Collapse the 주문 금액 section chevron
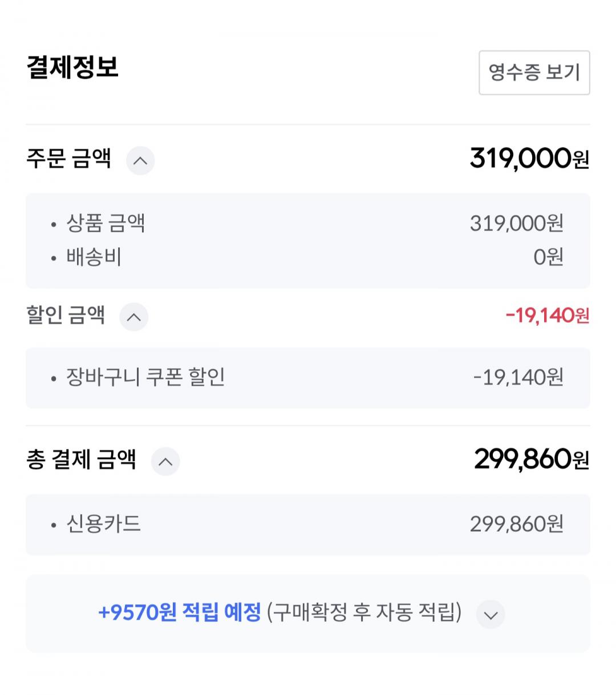Viewport: 616px width, 695px height. 140,161
